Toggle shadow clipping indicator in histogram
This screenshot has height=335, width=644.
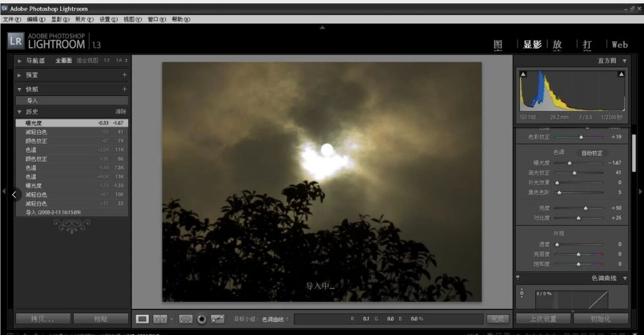click(x=523, y=74)
